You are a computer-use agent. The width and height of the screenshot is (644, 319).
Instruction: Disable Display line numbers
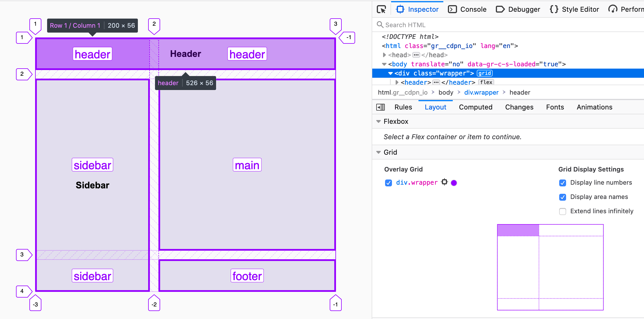coord(563,183)
